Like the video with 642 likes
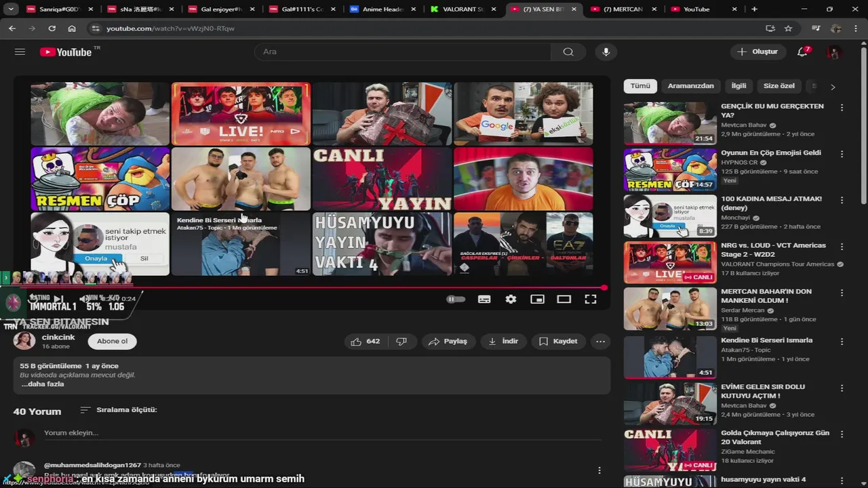Image resolution: width=868 pixels, height=488 pixels. (365, 342)
